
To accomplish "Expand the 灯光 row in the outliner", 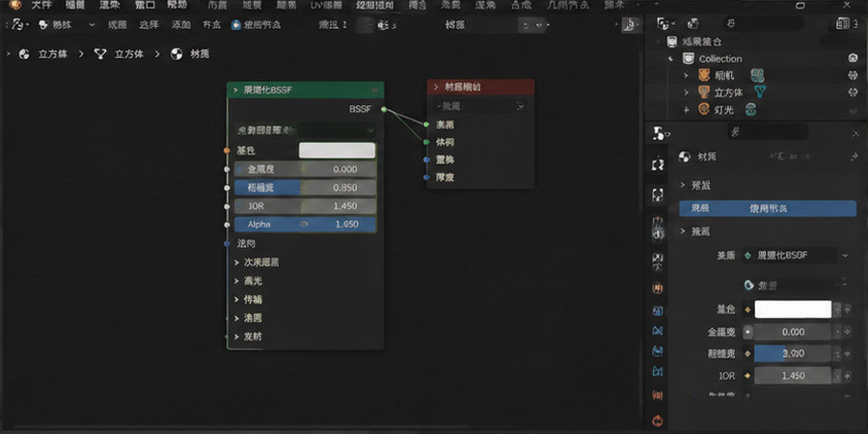I will (x=687, y=110).
